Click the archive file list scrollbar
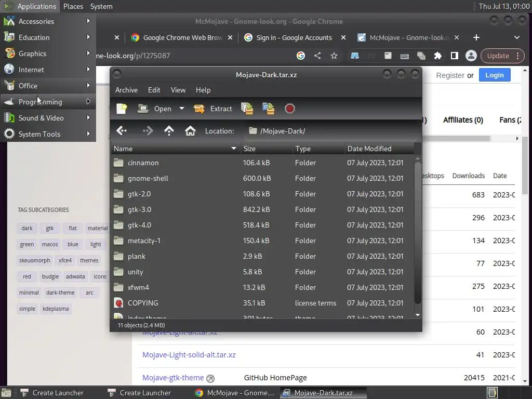 418,233
